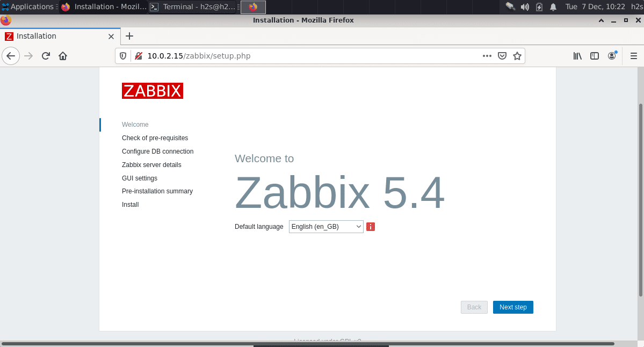
Task: Bookmark this page with the star icon
Action: pos(517,56)
